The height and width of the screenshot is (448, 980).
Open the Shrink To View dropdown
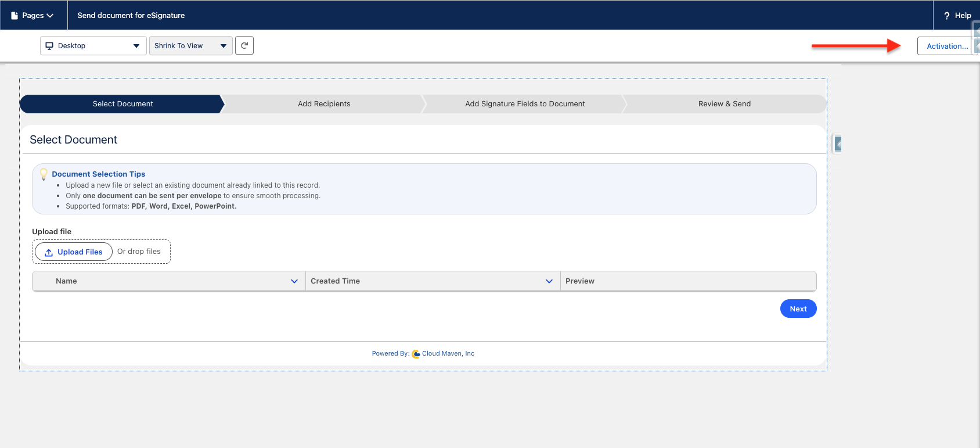(190, 46)
